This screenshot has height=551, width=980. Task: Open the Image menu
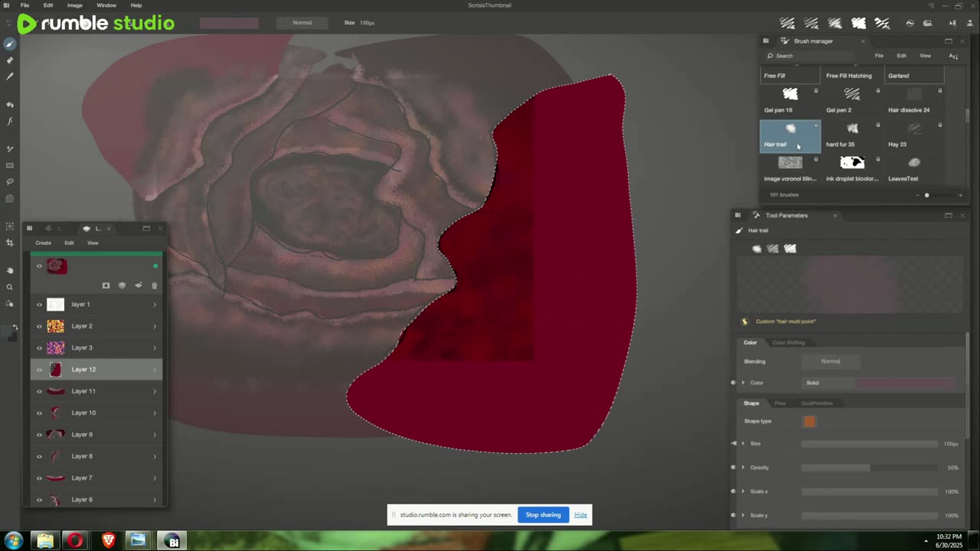pyautogui.click(x=75, y=5)
